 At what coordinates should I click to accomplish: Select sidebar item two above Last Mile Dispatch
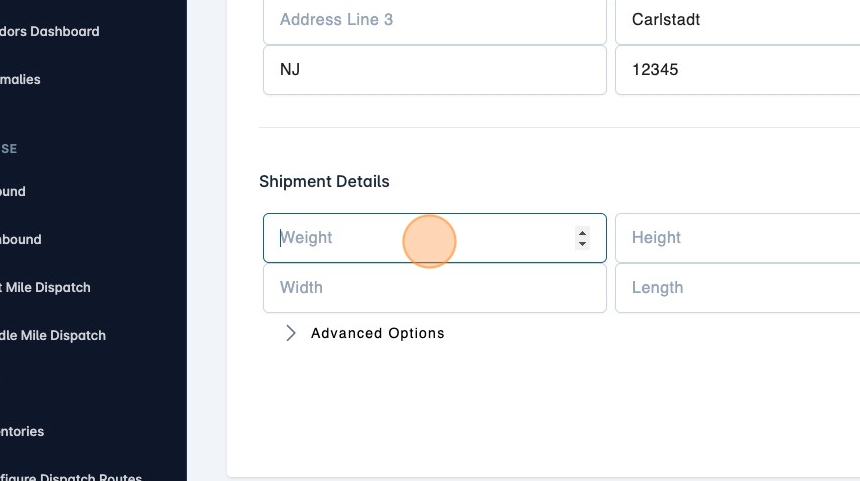click(x=13, y=191)
